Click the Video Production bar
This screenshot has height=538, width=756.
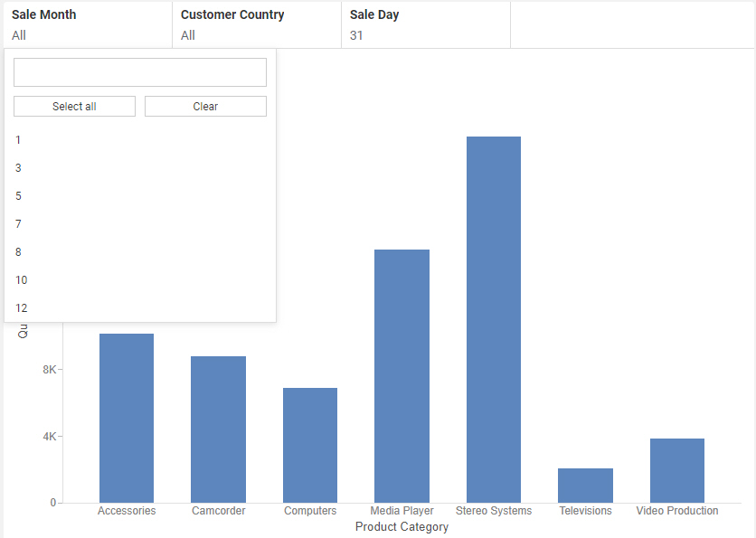(676, 470)
